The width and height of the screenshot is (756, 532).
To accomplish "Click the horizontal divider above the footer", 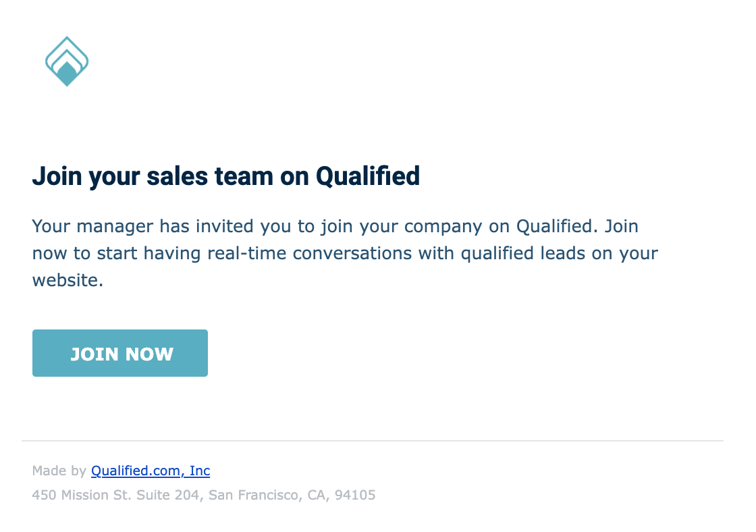I will (x=373, y=441).
